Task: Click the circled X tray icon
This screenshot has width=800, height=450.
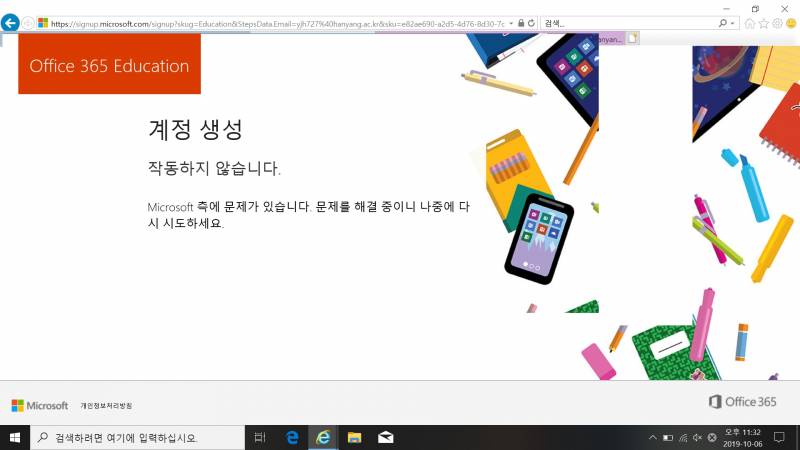Action: [712, 438]
